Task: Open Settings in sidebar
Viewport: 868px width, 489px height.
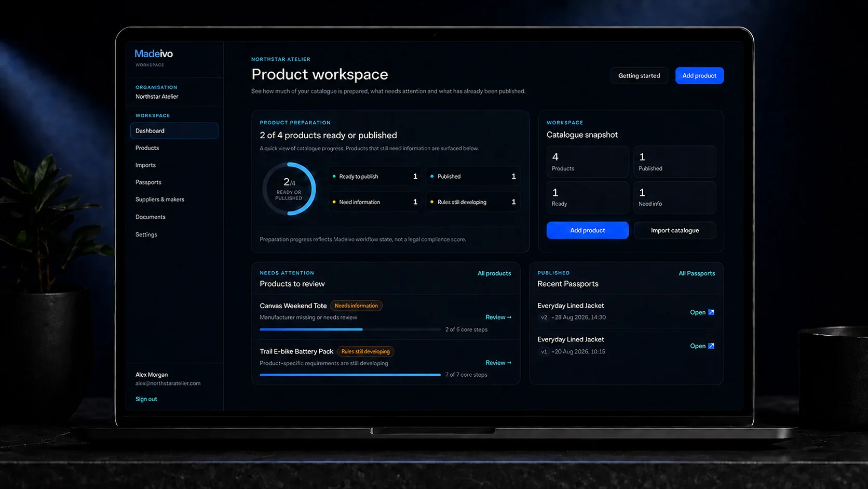Action: (146, 235)
